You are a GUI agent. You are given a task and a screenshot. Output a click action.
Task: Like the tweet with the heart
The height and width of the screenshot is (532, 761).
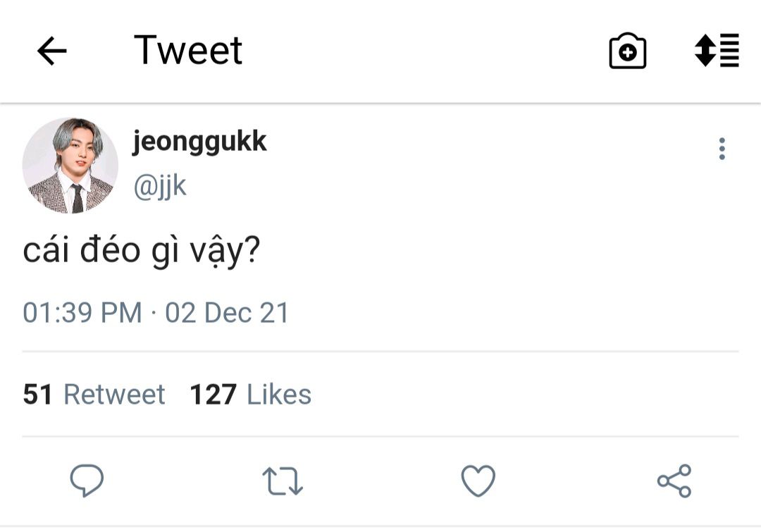click(478, 481)
